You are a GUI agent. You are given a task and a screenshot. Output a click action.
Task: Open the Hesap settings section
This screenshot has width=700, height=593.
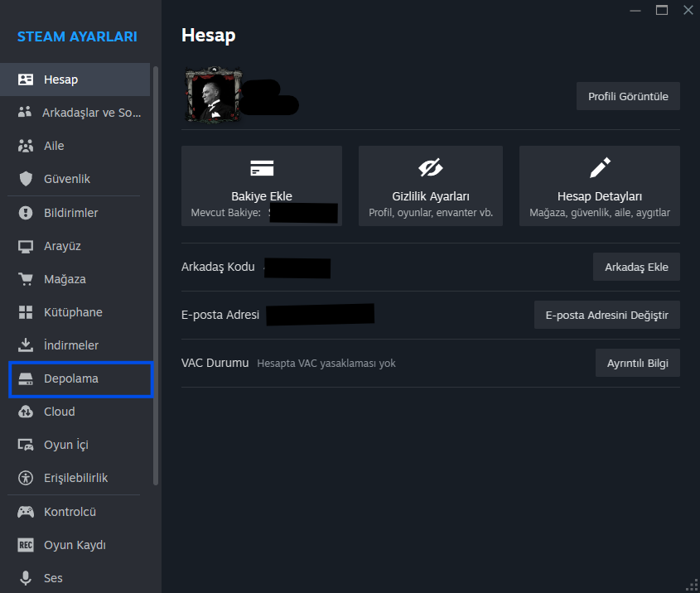75,80
